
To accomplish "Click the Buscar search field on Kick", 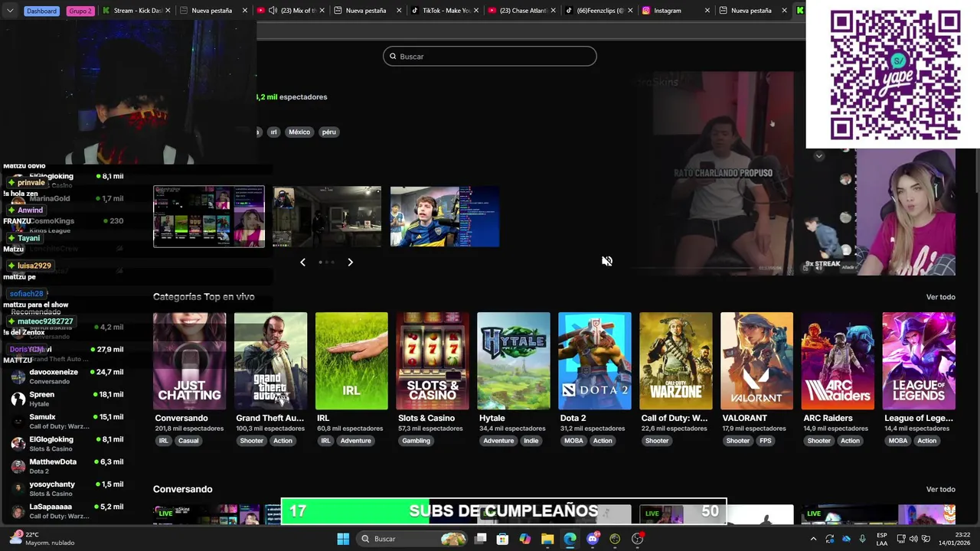I will tap(490, 57).
